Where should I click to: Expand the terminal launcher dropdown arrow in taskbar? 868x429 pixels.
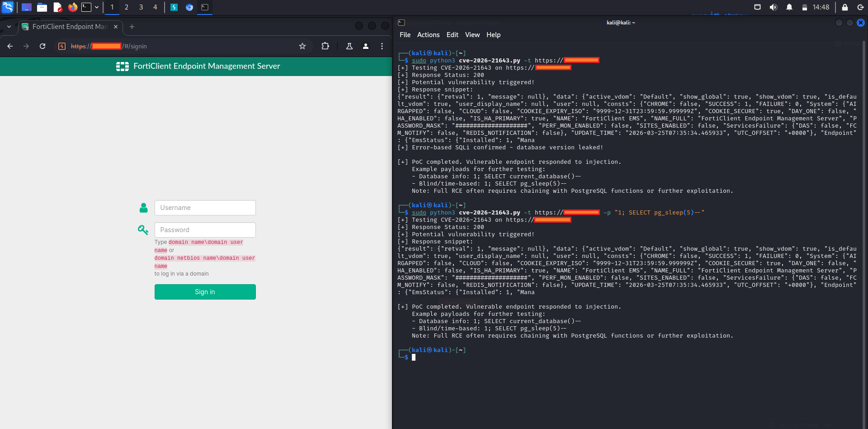(97, 7)
